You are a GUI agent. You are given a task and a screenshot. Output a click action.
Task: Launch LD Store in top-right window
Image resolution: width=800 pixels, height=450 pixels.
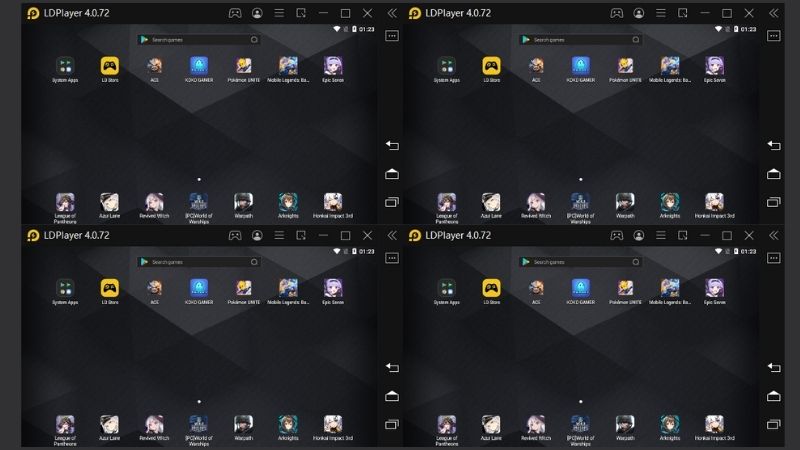pos(491,66)
